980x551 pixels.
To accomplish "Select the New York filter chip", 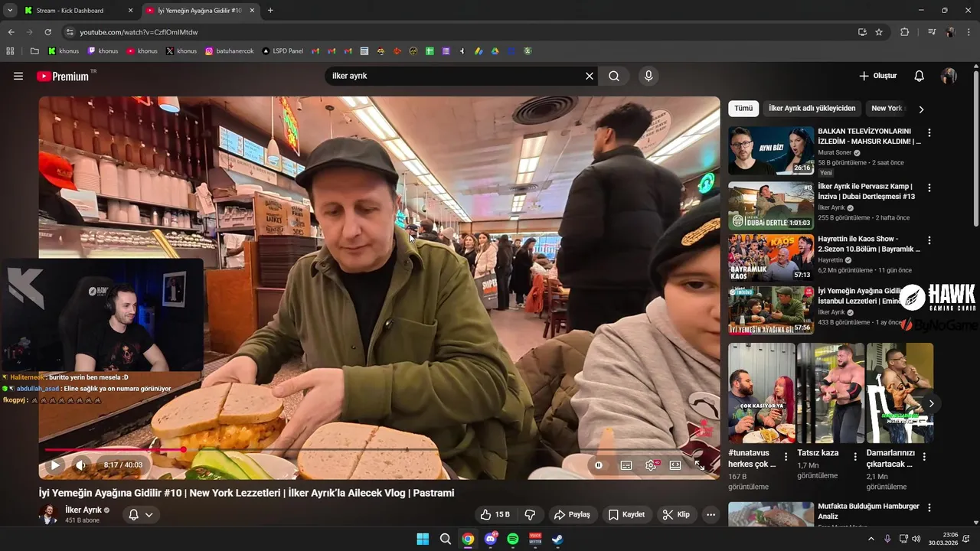I will click(886, 109).
